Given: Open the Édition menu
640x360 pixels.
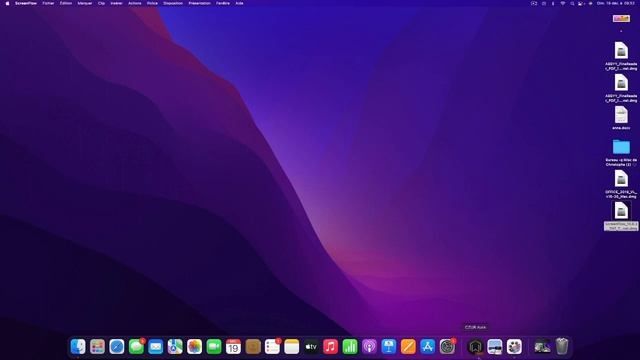Looking at the screenshot, I should [66, 3].
